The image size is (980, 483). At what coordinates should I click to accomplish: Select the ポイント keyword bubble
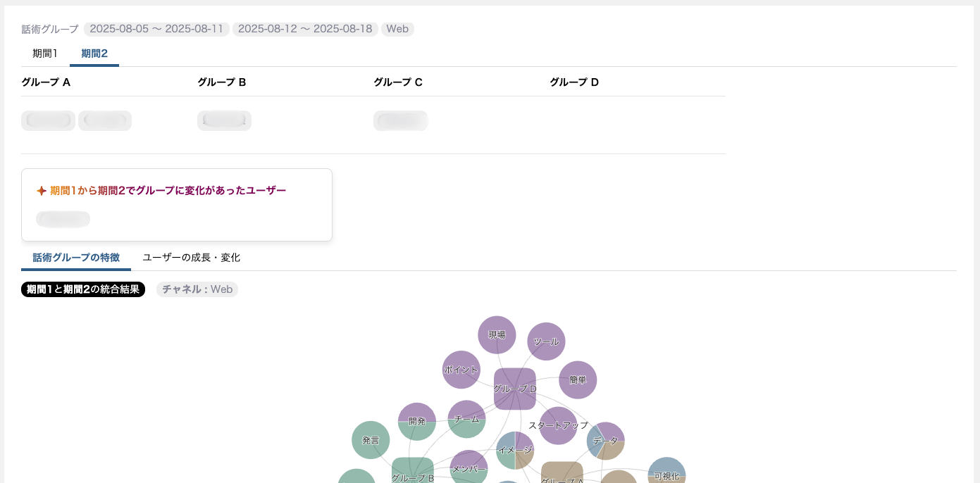(461, 370)
